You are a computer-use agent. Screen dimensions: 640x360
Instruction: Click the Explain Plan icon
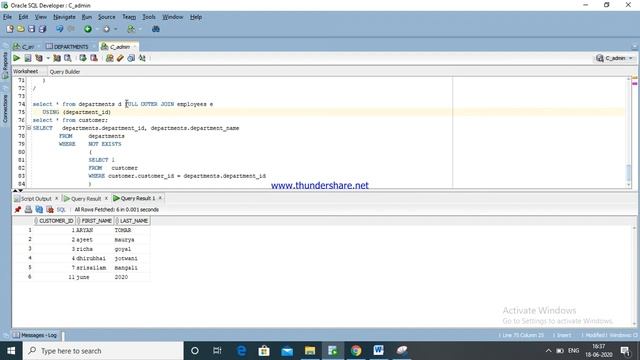click(x=39, y=58)
